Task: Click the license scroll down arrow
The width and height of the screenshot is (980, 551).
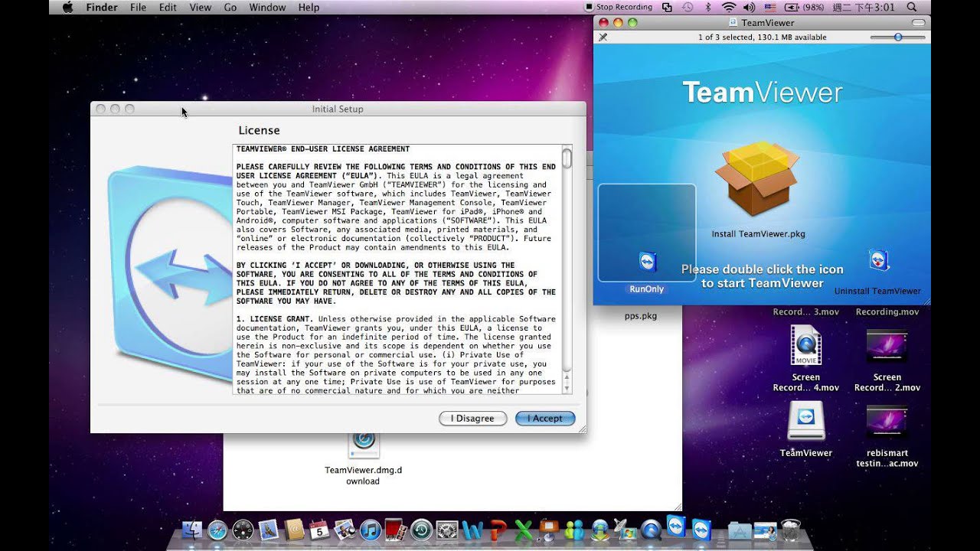Action: click(567, 387)
